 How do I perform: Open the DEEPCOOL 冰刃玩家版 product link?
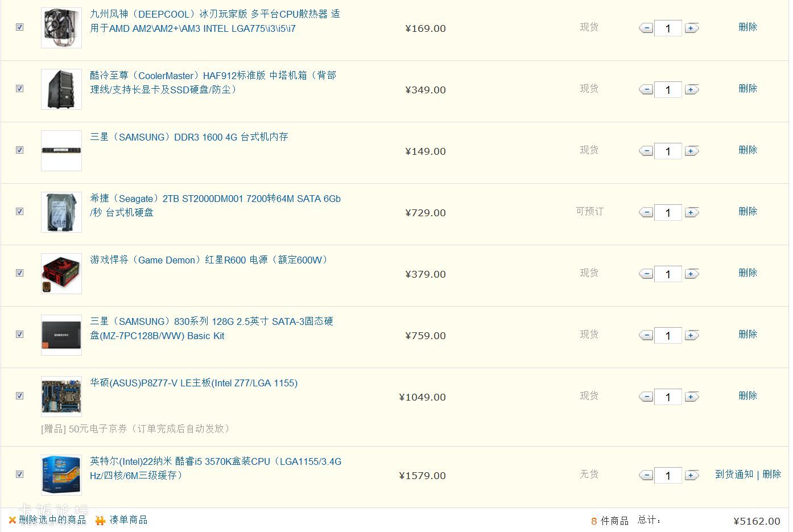(x=215, y=21)
